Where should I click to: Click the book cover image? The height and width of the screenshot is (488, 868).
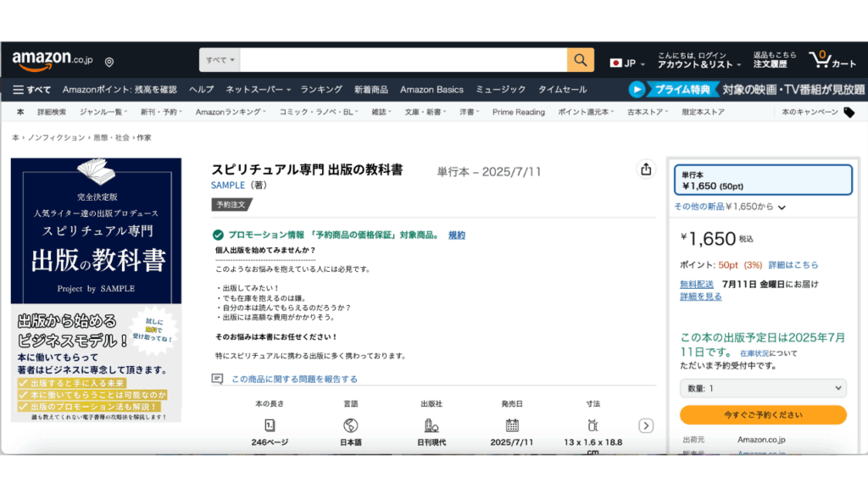point(97,290)
